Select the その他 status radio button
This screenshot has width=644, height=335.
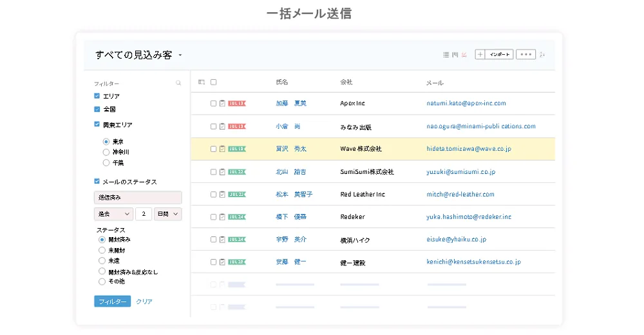pyautogui.click(x=102, y=282)
